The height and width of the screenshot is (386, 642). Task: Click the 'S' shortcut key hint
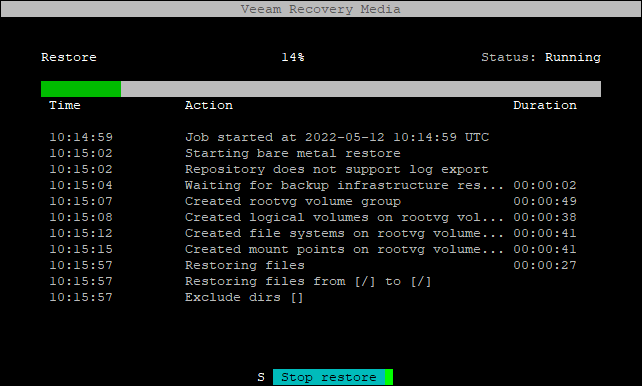[261, 377]
